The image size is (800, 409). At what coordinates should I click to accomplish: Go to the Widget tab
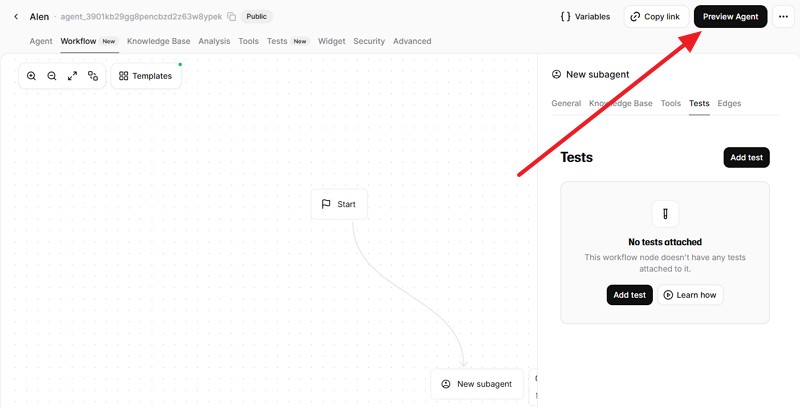tap(331, 41)
